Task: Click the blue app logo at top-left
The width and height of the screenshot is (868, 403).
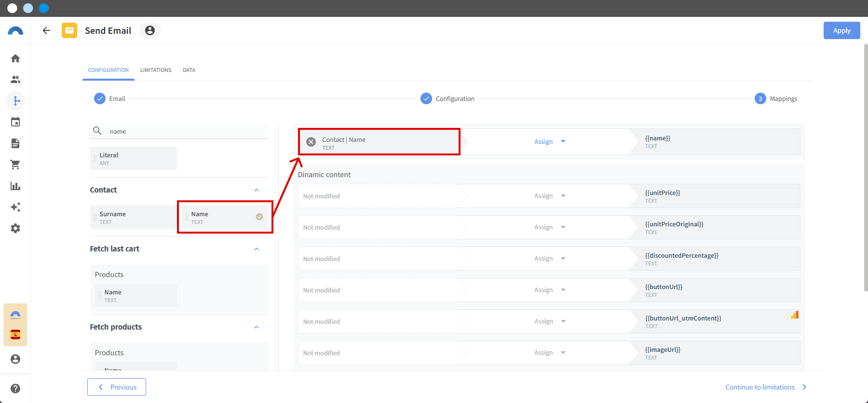Action: [15, 31]
